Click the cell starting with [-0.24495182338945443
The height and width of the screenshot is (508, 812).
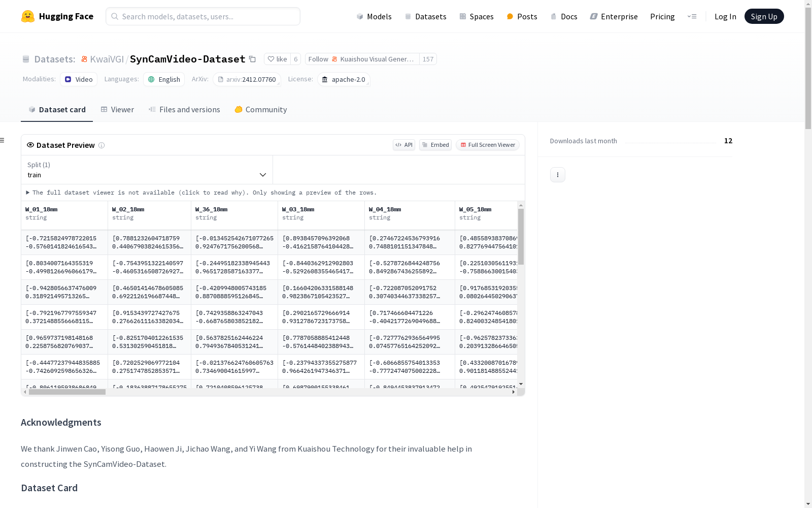pyautogui.click(x=234, y=267)
